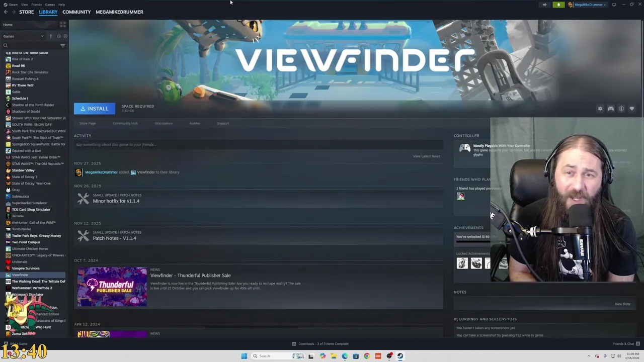Select Stardew Valley in the game list
This screenshot has height=362, width=644.
(x=23, y=170)
